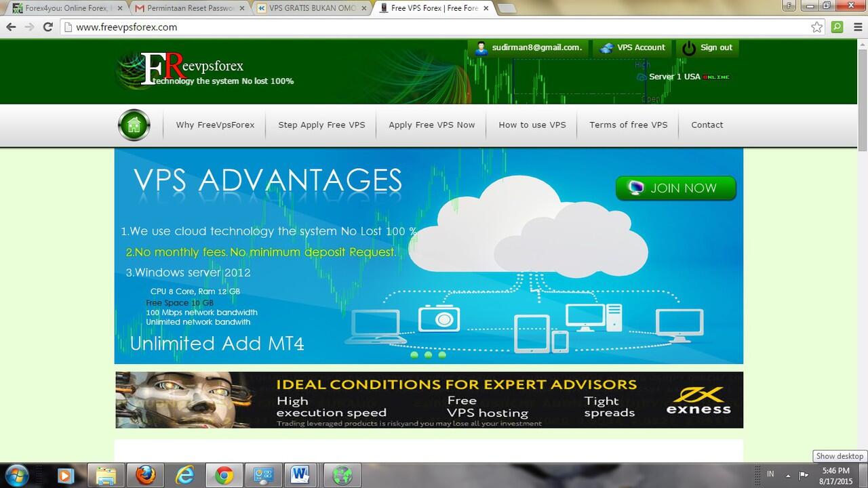Screen dimensions: 868x488
Task: Open Windows Explorer folder from taskbar
Action: click(x=107, y=475)
